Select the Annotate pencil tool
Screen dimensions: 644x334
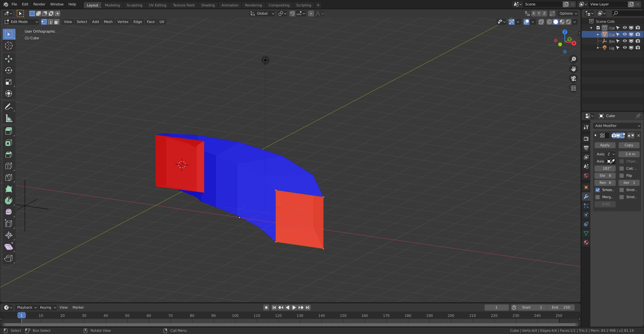[9, 107]
